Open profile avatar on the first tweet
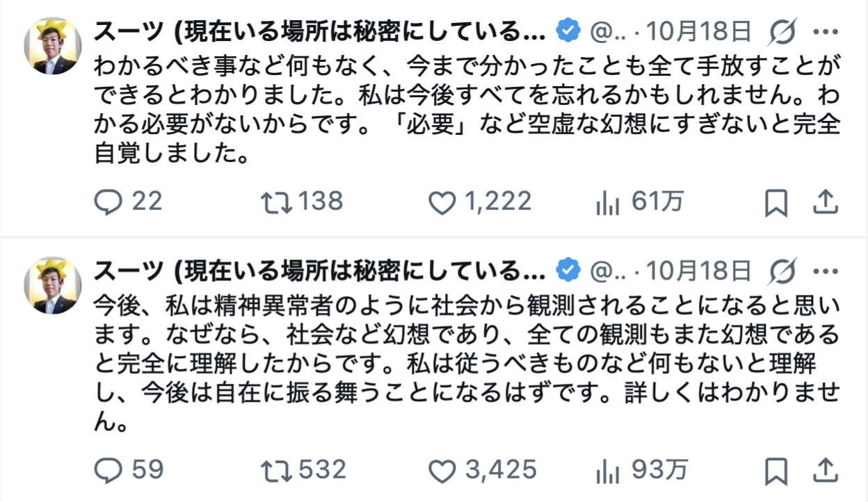 click(x=53, y=46)
